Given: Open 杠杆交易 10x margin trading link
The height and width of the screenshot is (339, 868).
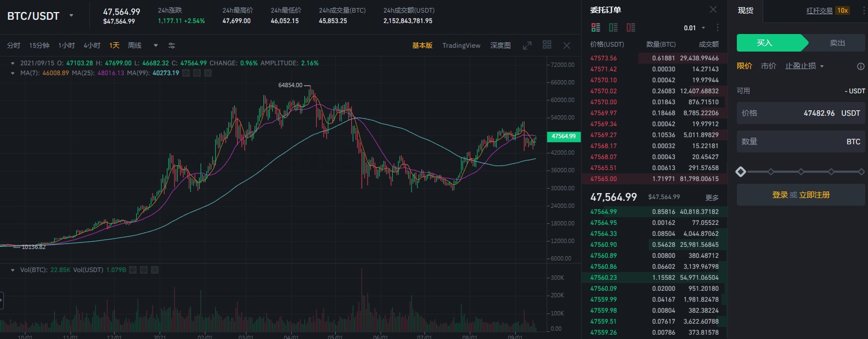Looking at the screenshot, I should pos(828,10).
